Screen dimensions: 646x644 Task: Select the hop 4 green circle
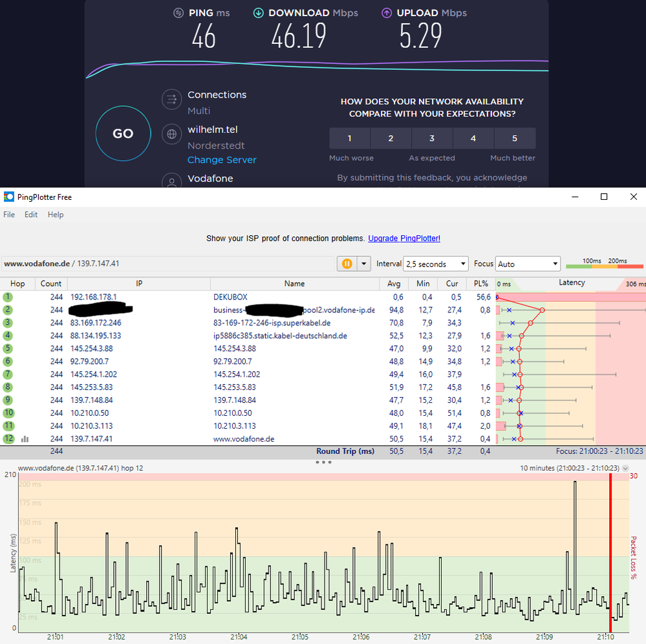coord(8,336)
